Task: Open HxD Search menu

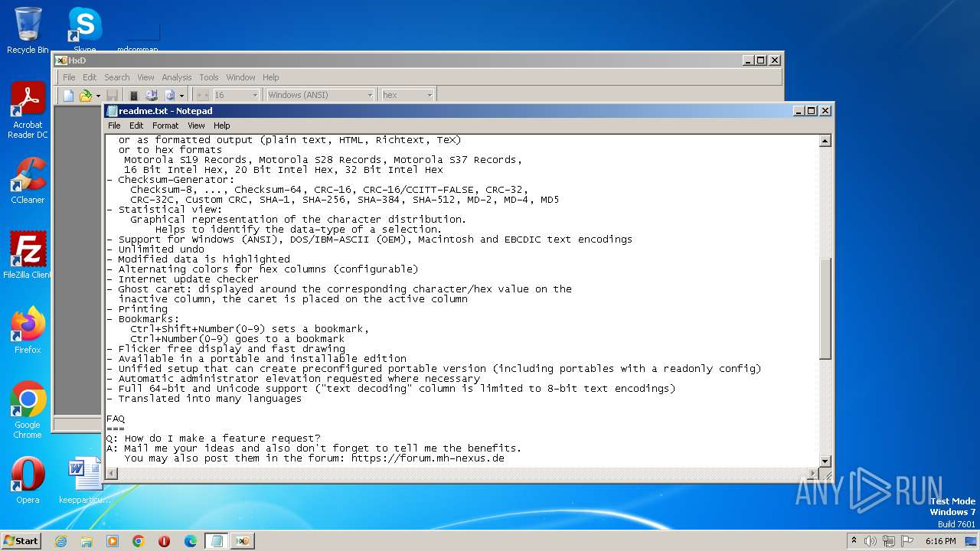Action: [117, 77]
